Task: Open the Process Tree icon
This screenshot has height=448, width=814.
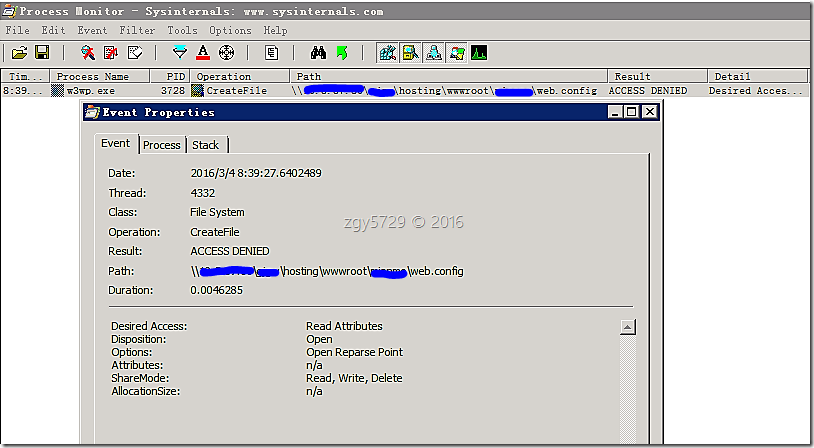Action: [x=272, y=52]
